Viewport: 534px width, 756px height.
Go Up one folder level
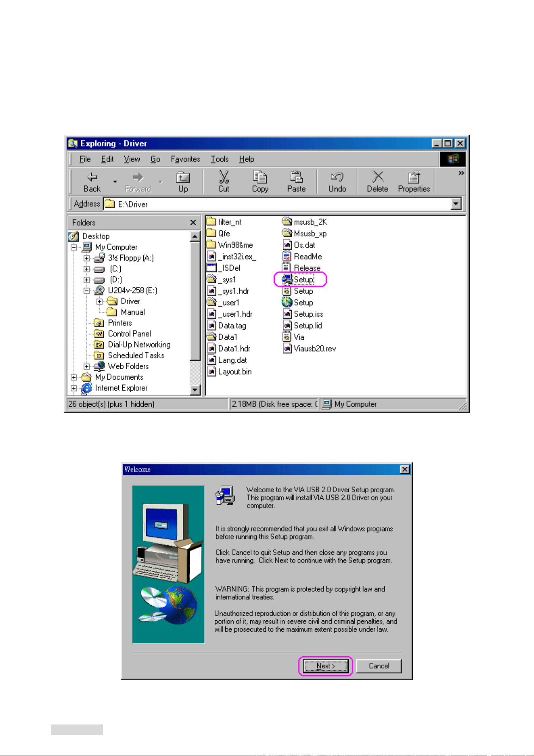183,181
